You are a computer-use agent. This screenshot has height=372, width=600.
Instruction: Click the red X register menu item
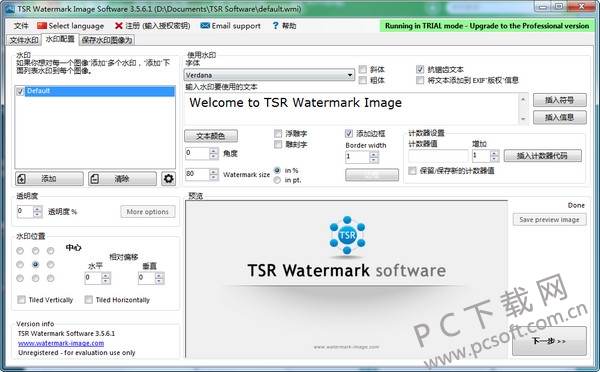click(152, 26)
